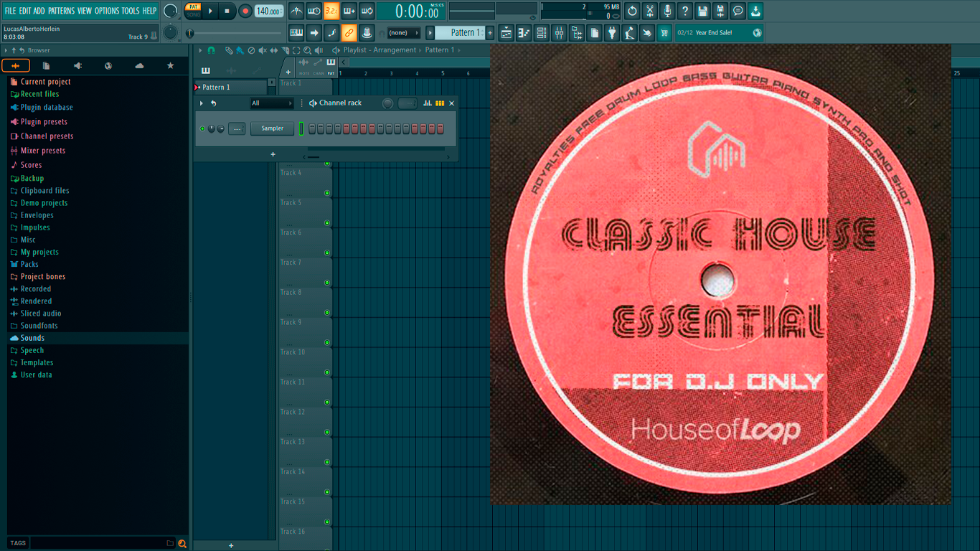The height and width of the screenshot is (551, 980).
Task: Open the Piano roll view icon
Action: tap(524, 32)
